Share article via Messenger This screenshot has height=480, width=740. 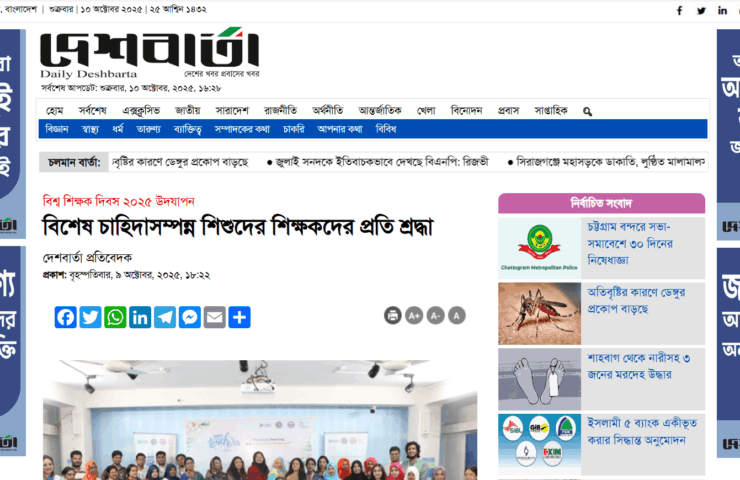[x=190, y=317]
